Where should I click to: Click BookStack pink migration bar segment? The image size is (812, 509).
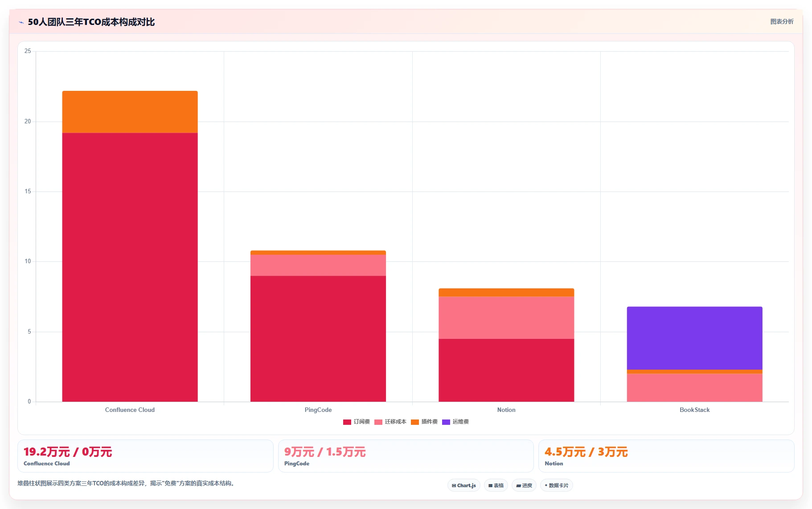(x=694, y=387)
